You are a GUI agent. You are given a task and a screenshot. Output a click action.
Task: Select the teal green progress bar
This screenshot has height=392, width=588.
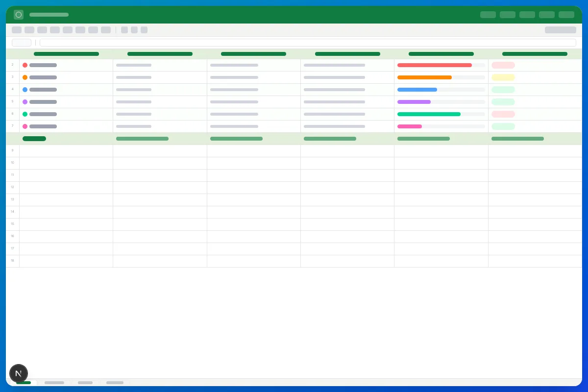429,114
